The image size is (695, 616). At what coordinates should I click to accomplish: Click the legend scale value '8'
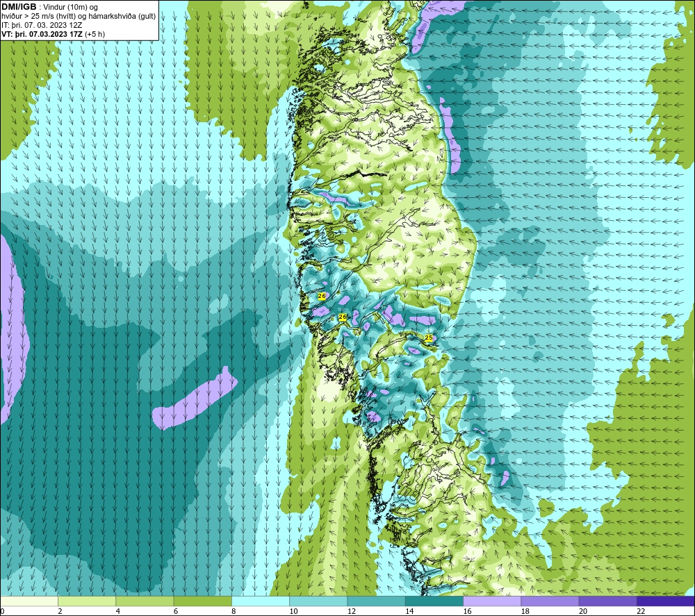234,611
